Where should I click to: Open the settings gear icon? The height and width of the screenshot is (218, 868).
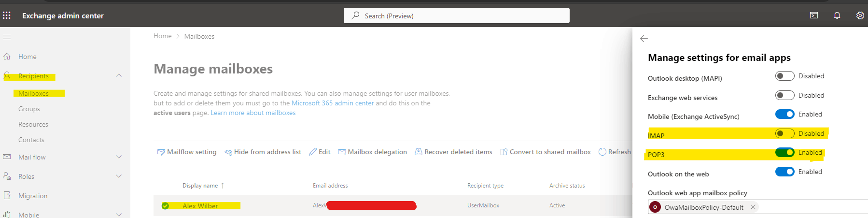pos(860,15)
